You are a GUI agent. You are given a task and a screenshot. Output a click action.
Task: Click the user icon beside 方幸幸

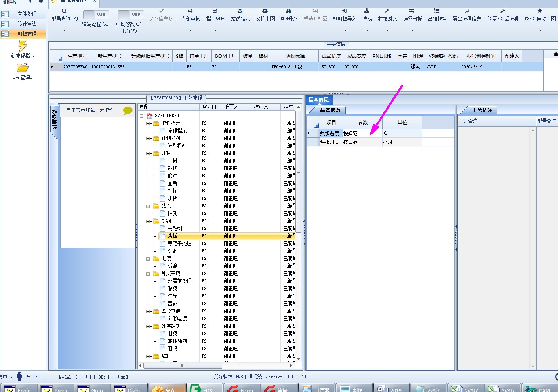coord(19,377)
